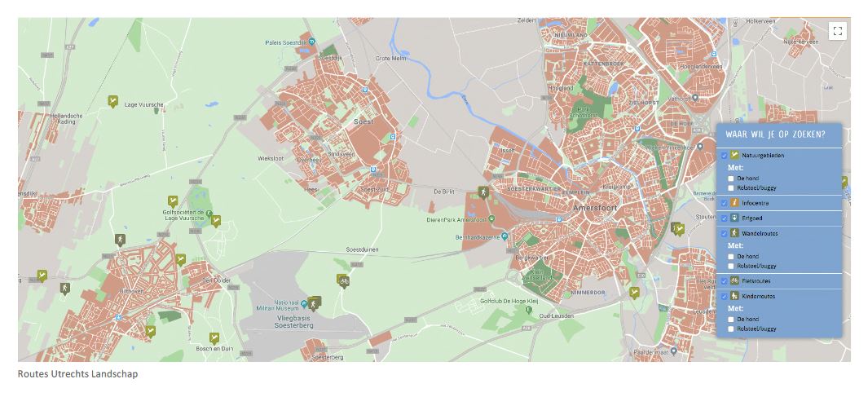Uncheck the Wandelroutes checkbox
Screen dimensions: 868x397
pyautogui.click(x=724, y=233)
